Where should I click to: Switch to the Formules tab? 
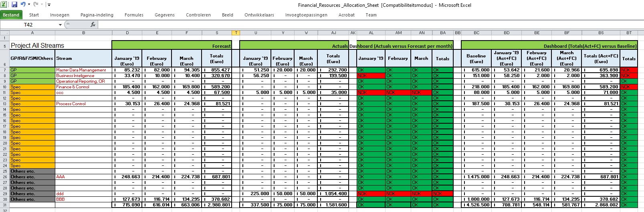point(134,15)
